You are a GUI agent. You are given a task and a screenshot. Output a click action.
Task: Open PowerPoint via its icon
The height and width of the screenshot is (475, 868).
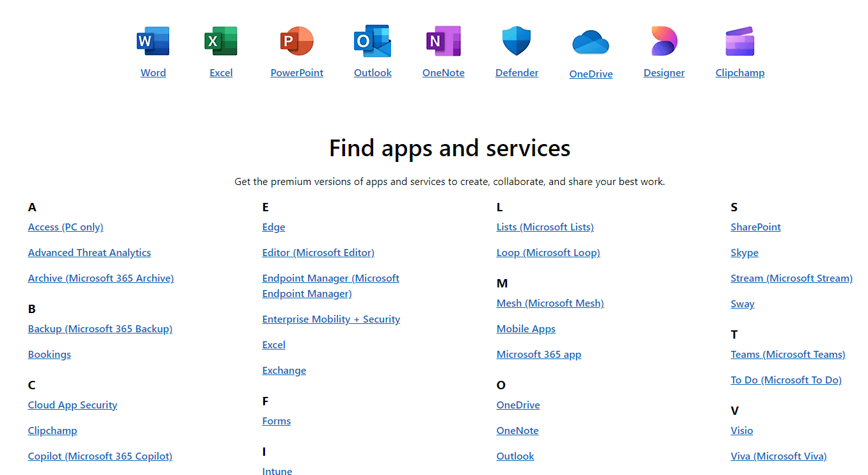296,40
